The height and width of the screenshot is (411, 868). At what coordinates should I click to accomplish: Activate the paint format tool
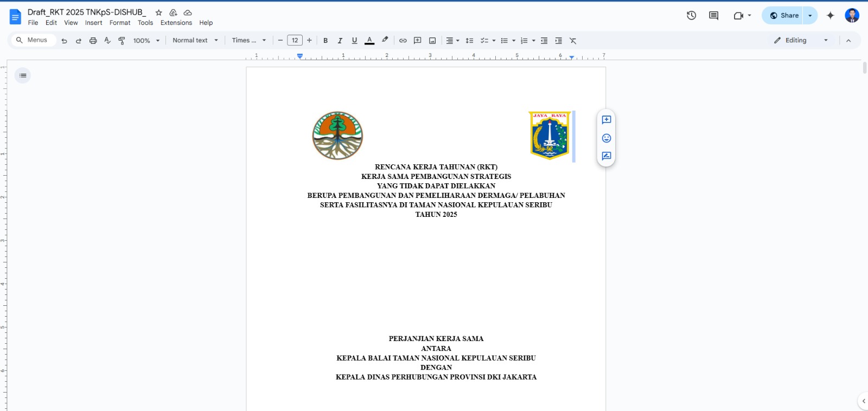coord(122,41)
